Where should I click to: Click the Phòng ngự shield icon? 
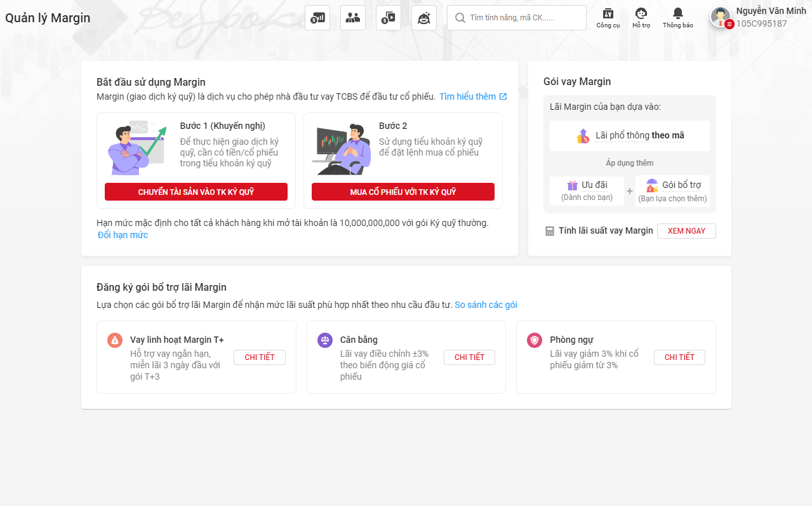point(535,340)
